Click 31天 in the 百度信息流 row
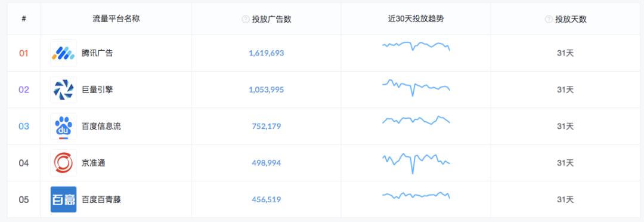 click(565, 126)
